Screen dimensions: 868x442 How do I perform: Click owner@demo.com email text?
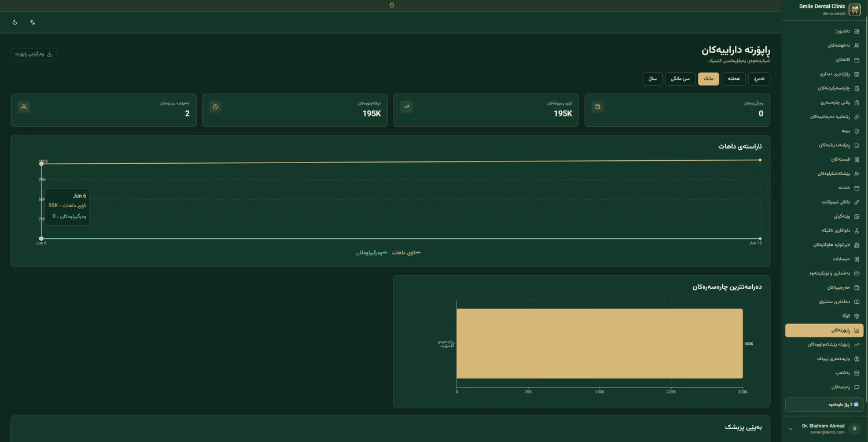pos(827,432)
